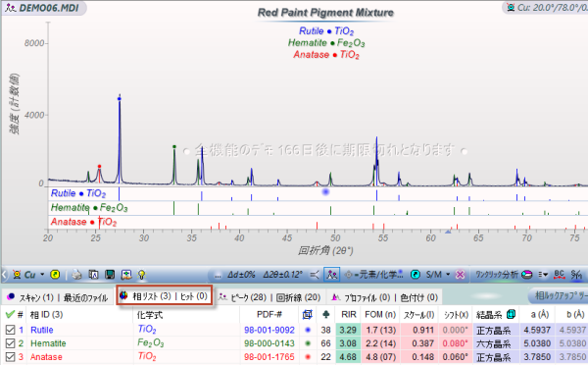Screen dimensions: 588x365
Task: Click the yellow circular refresh icon
Action: click(x=55, y=275)
